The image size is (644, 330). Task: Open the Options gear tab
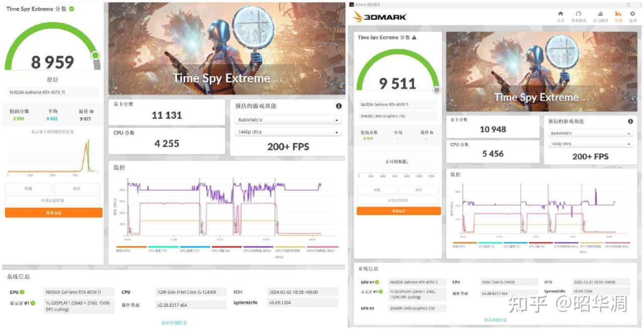(x=632, y=16)
